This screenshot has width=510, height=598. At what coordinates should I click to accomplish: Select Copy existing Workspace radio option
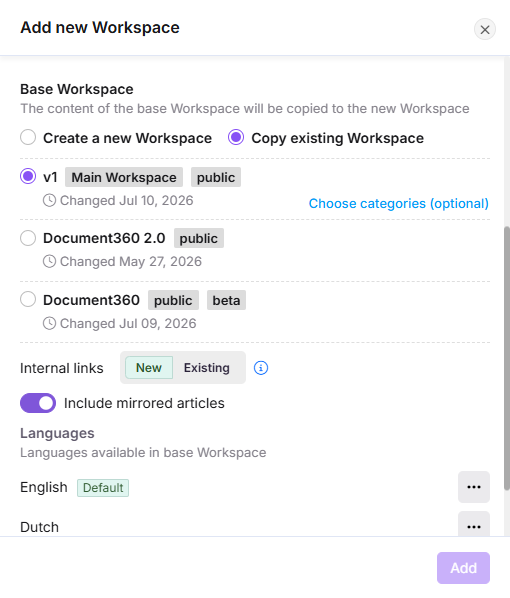(x=236, y=137)
